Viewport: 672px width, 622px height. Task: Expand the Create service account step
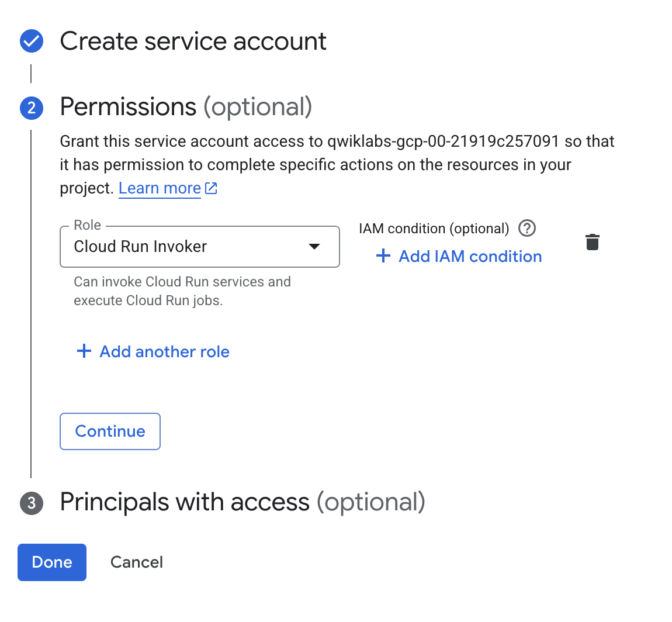click(193, 42)
